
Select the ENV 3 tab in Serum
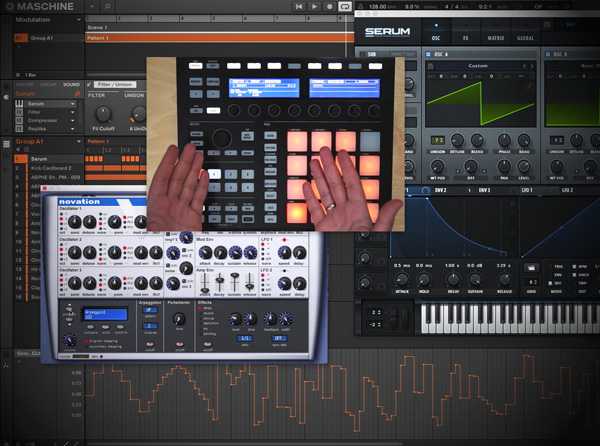tap(484, 190)
